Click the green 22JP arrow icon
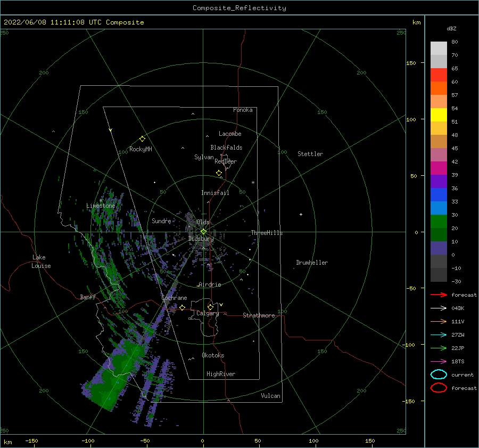Viewport: 479px width, 448px height. [439, 348]
